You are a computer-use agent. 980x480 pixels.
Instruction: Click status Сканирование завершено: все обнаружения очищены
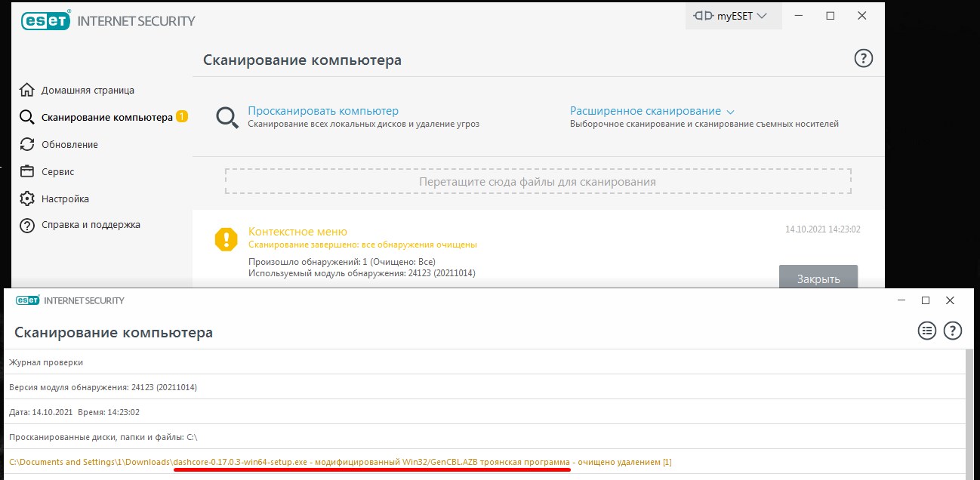coord(362,245)
